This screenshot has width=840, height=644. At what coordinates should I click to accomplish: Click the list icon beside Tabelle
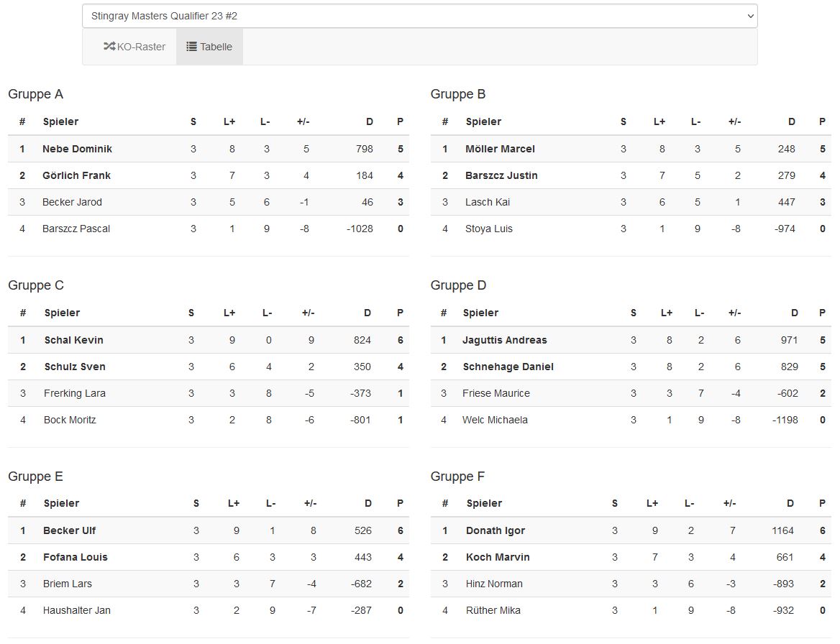pyautogui.click(x=191, y=47)
